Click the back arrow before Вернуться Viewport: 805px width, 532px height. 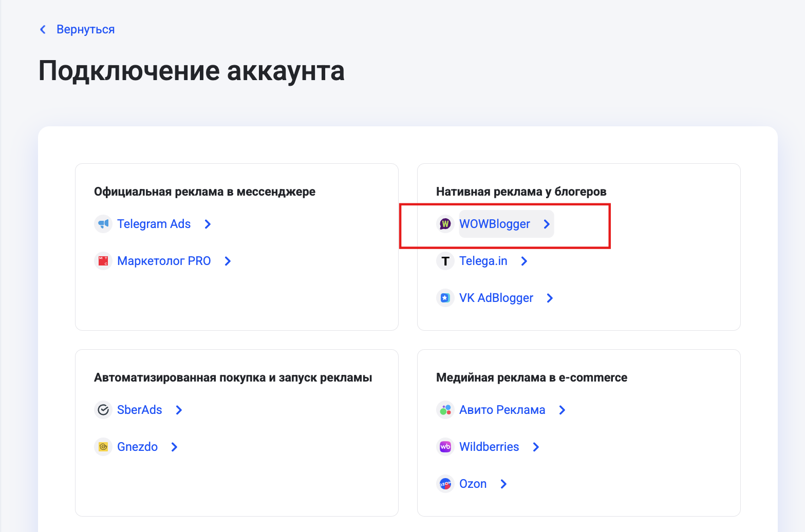tap(43, 30)
